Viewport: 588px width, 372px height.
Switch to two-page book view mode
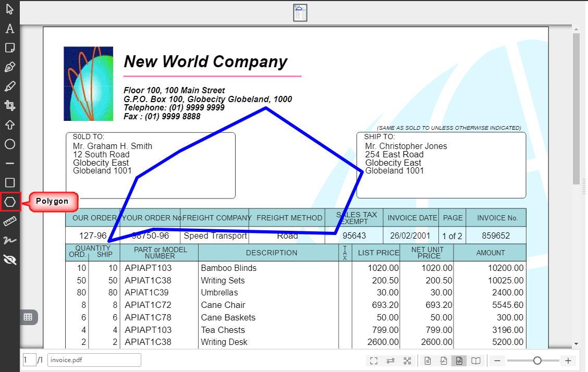pyautogui.click(x=476, y=361)
